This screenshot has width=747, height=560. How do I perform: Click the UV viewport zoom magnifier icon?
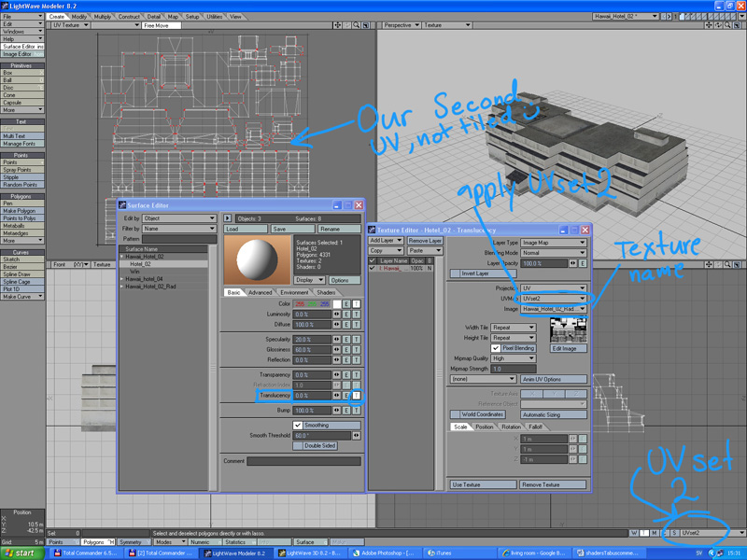(357, 25)
